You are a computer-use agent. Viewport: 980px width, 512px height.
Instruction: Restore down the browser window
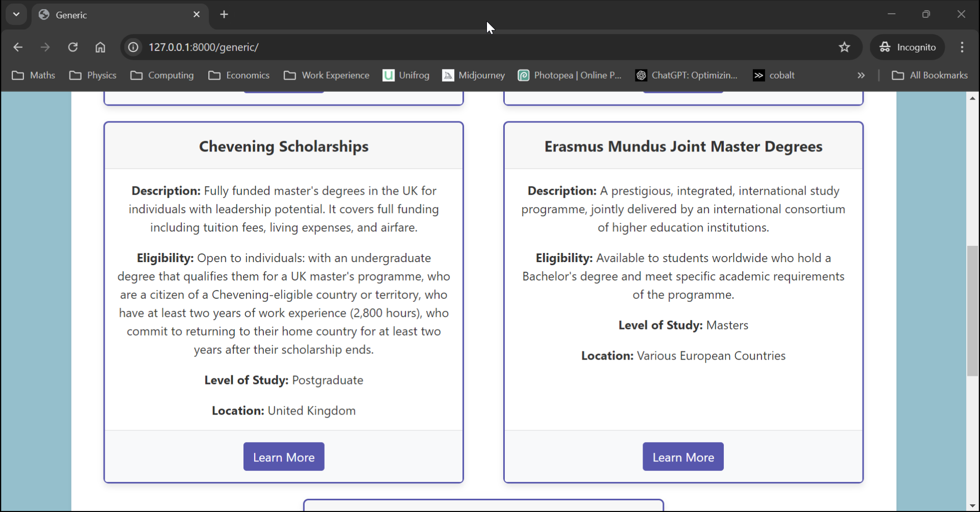click(926, 14)
